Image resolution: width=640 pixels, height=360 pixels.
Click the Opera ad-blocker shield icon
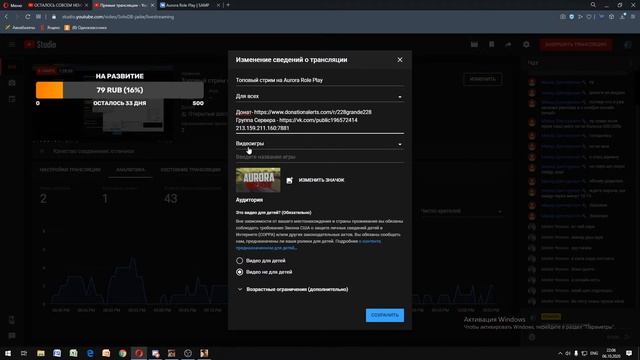(571, 17)
